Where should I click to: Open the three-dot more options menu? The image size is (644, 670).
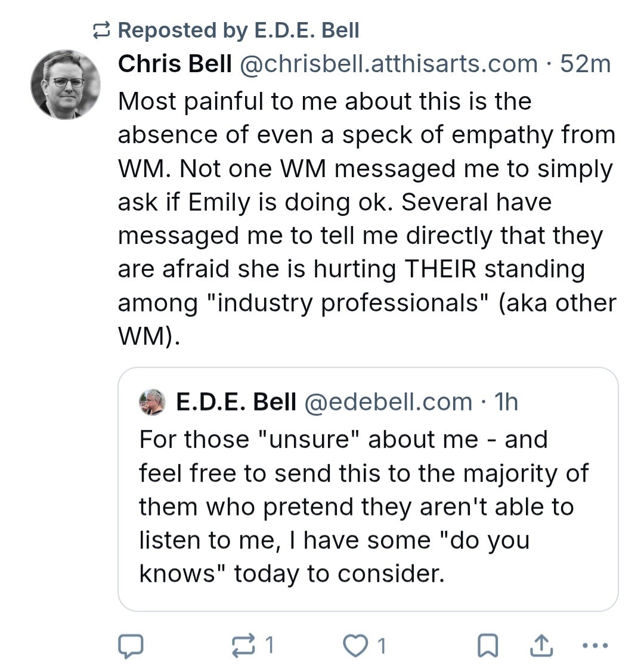pos(595,646)
